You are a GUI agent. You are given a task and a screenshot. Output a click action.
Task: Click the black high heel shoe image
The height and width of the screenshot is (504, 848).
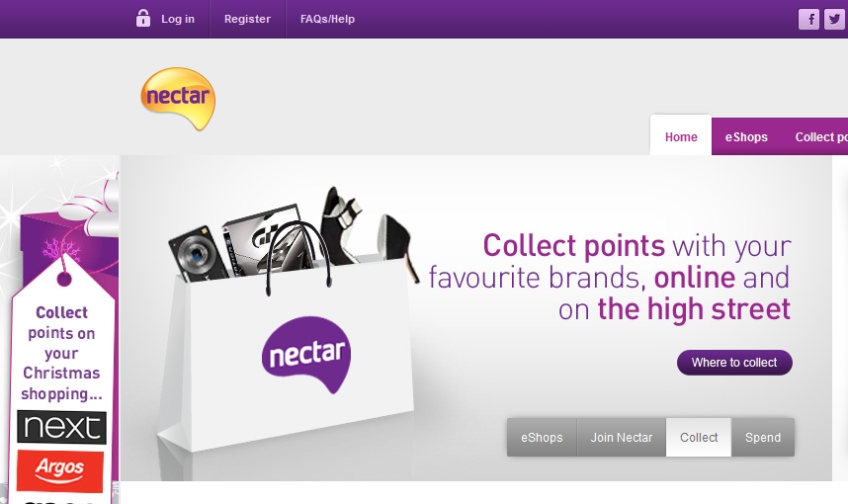[x=398, y=243]
